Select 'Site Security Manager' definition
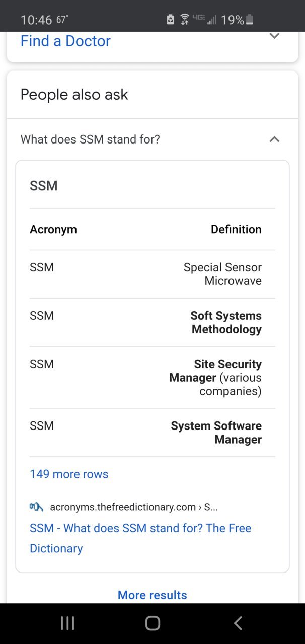 [x=215, y=377]
